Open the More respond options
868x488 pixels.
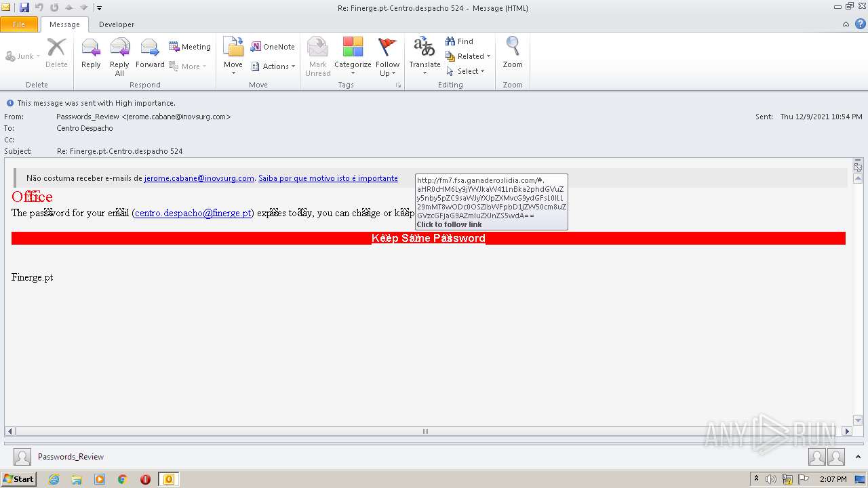click(x=188, y=66)
